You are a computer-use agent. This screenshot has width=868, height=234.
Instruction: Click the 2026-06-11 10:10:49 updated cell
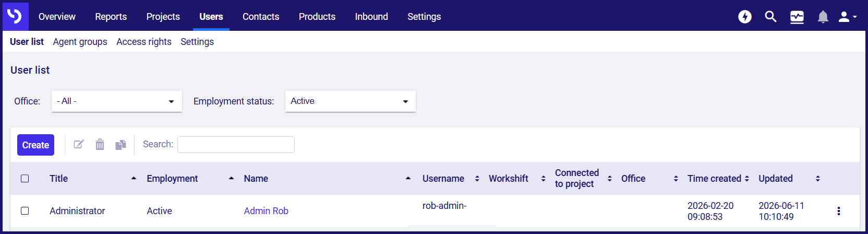click(781, 211)
